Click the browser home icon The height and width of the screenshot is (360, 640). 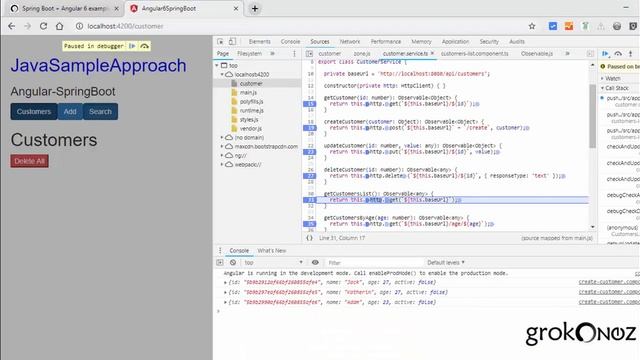(60, 26)
